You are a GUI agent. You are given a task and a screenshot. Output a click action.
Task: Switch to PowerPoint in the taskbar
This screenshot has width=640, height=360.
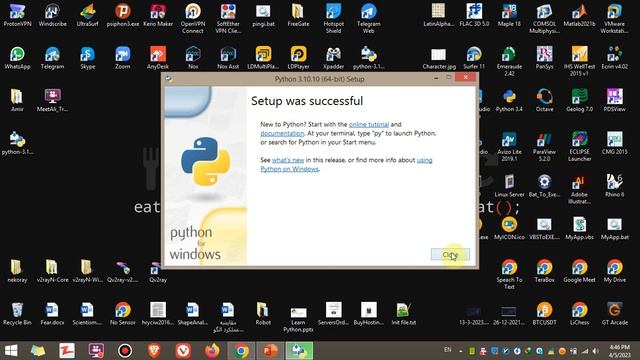pos(270,351)
